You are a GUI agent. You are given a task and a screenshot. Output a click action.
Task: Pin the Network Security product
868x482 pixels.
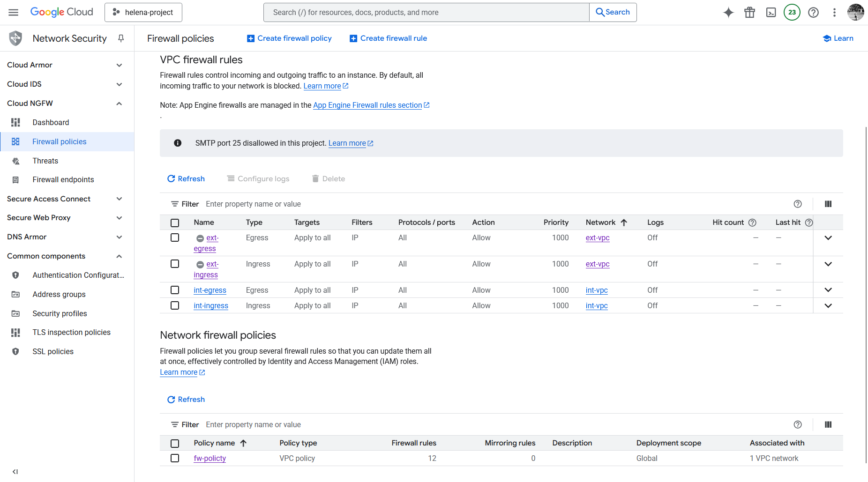tap(121, 38)
